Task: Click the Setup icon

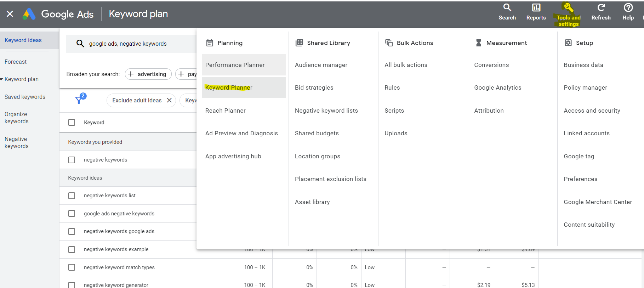Action: (x=568, y=43)
